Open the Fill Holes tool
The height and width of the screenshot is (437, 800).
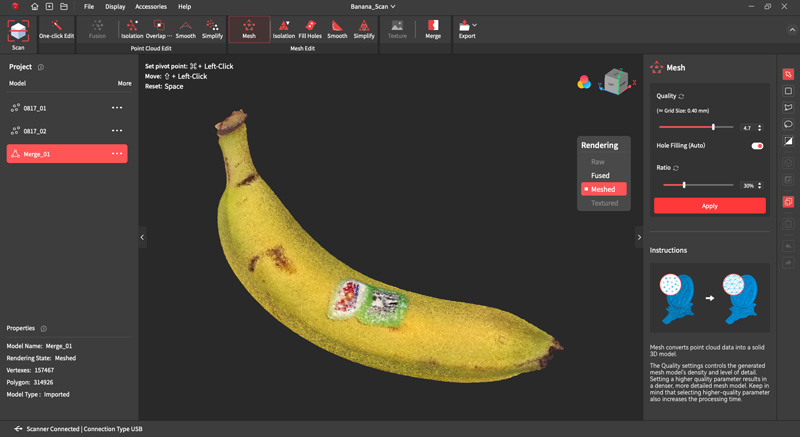pyautogui.click(x=310, y=30)
